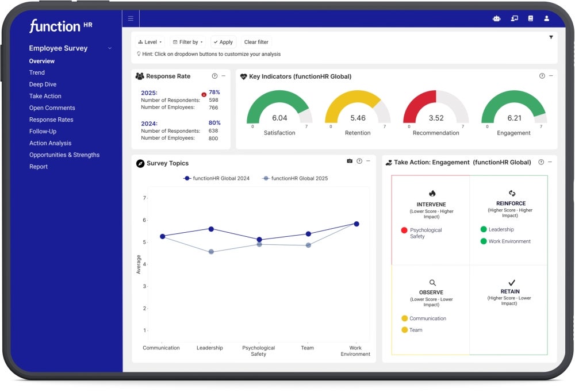Click the 2025 response rate 78% value
Image resolution: width=575 pixels, height=392 pixels.
[x=214, y=93]
